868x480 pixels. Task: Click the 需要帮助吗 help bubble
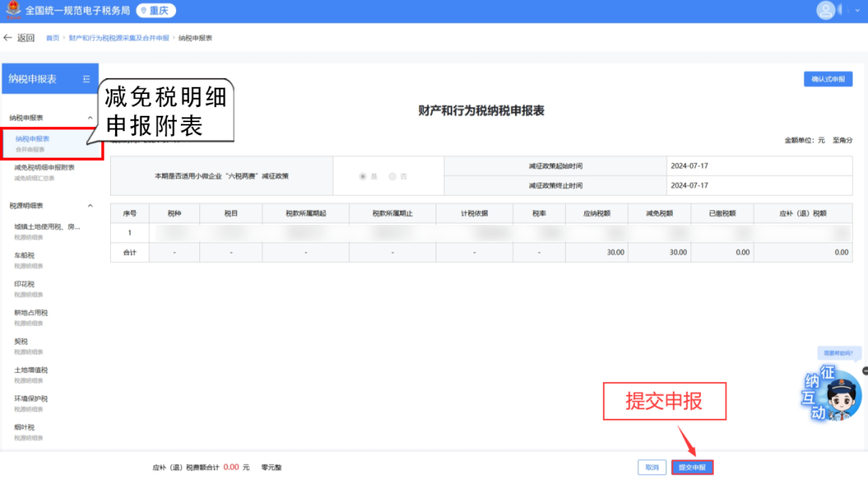point(840,352)
